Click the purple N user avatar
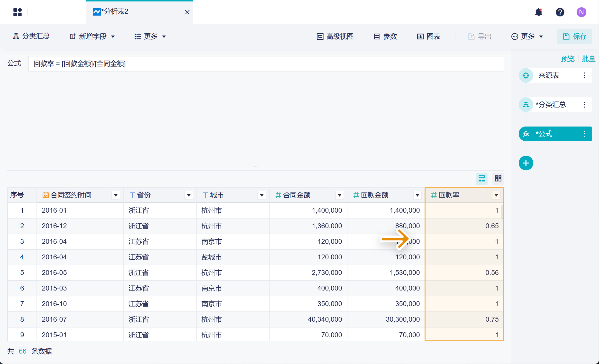 (x=581, y=12)
